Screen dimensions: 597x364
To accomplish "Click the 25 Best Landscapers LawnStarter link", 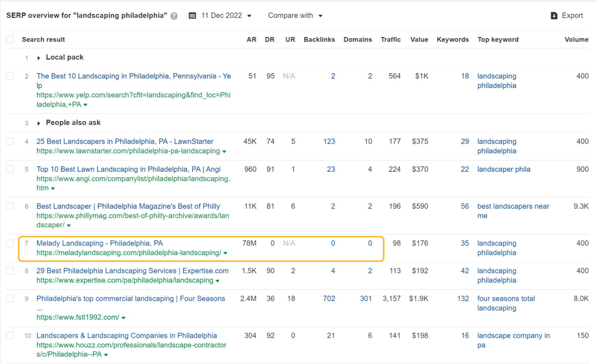I will (x=125, y=141).
